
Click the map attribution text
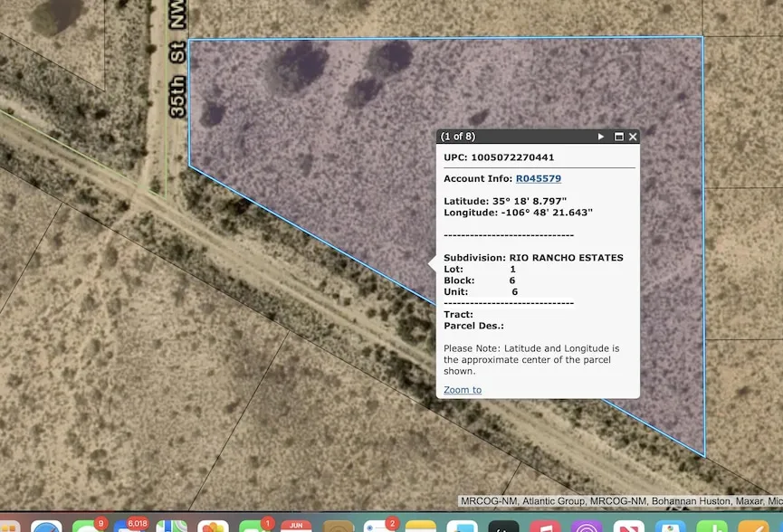(620, 501)
